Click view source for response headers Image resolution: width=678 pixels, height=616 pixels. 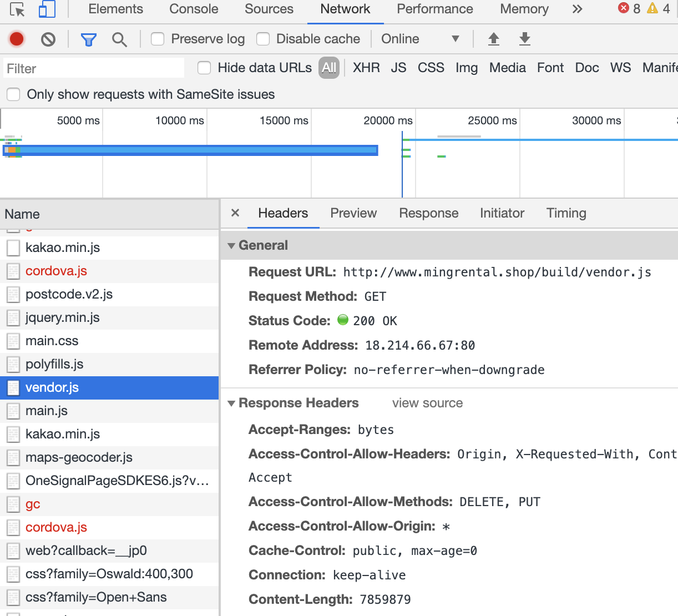[x=427, y=403]
